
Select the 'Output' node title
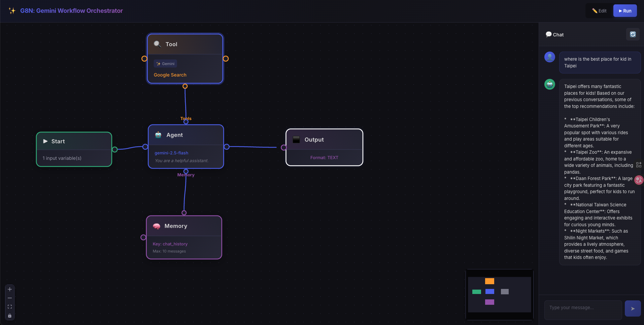pos(314,140)
